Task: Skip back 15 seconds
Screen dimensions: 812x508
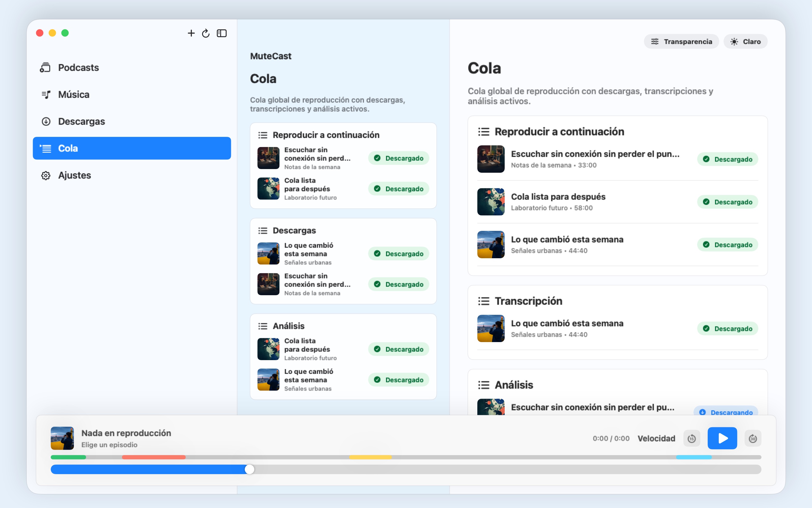Action: 692,438
